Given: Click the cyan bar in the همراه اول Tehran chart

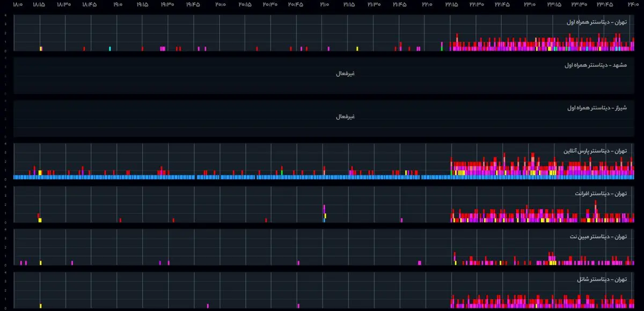Looking at the screenshot, I should click(110, 49).
